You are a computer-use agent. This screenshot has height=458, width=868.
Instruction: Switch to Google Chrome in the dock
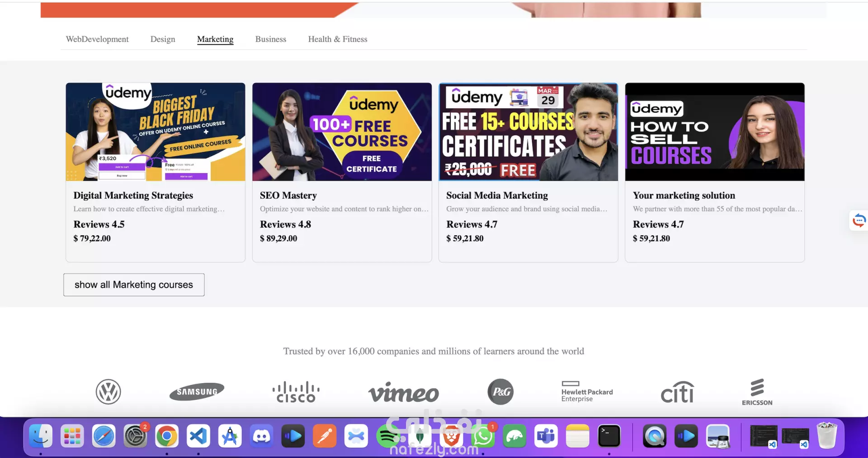pos(167,436)
